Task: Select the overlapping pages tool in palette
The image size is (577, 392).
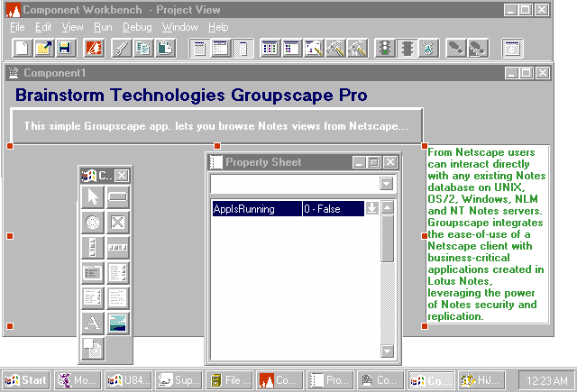Action: (92, 348)
